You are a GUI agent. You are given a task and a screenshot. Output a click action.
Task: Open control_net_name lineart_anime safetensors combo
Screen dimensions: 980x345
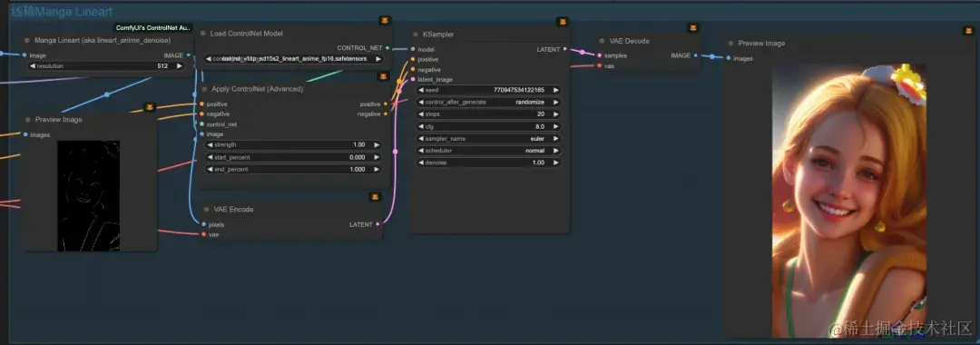293,59
